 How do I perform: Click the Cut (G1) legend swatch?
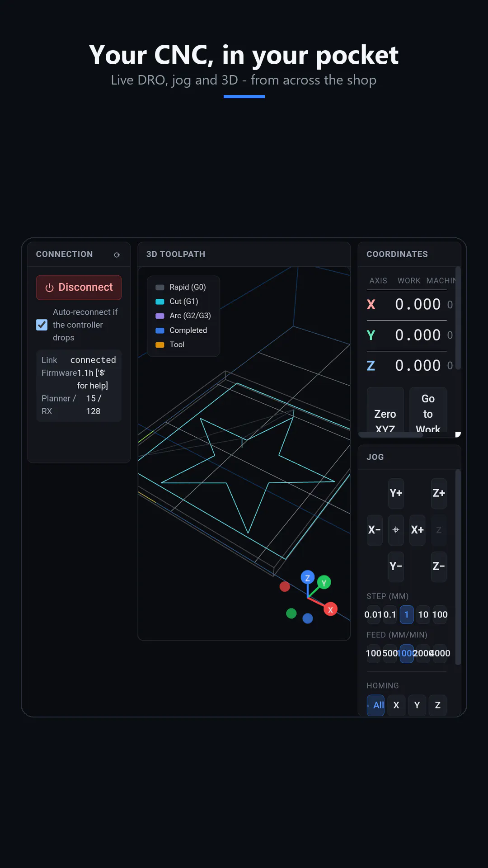point(160,302)
